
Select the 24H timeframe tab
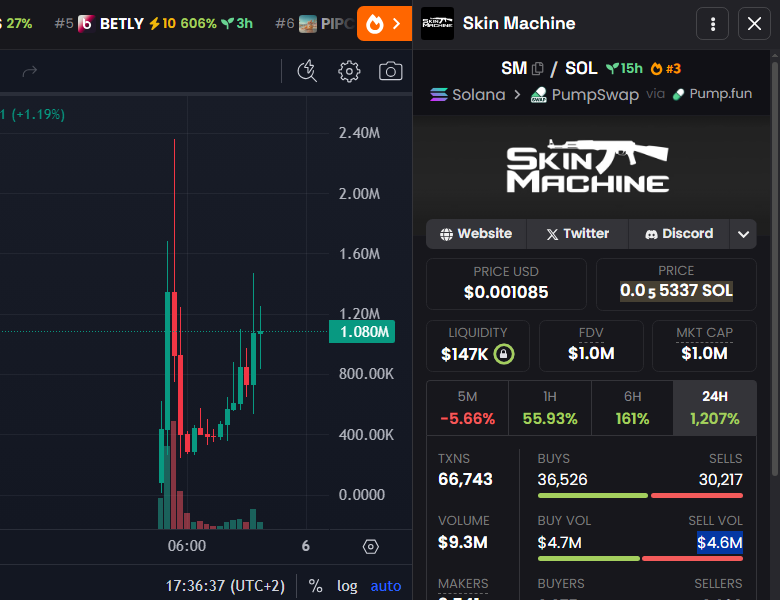coord(715,408)
